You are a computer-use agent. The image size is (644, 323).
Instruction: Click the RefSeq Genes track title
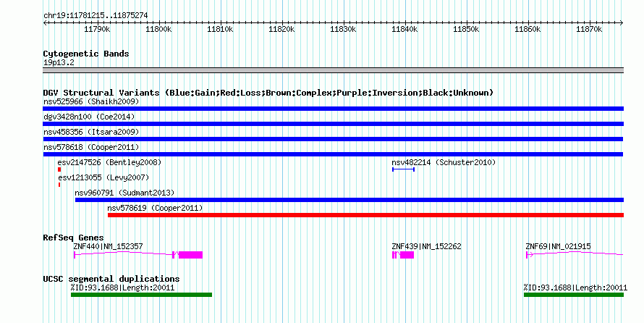pos(73,238)
